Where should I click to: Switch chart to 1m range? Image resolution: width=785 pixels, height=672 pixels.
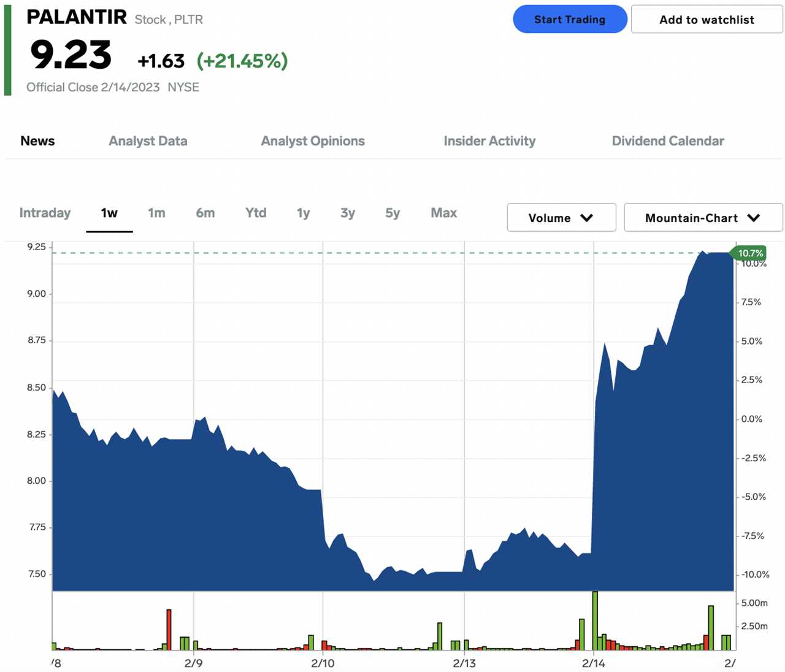click(156, 213)
